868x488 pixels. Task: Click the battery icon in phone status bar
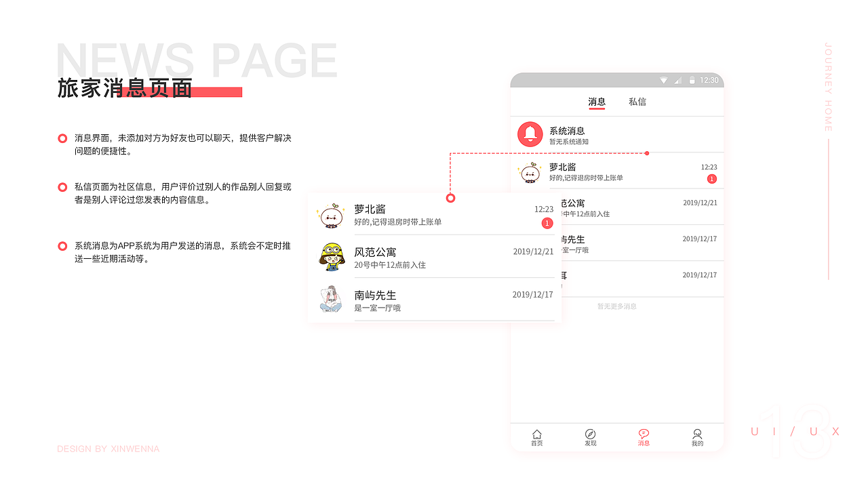tap(692, 80)
